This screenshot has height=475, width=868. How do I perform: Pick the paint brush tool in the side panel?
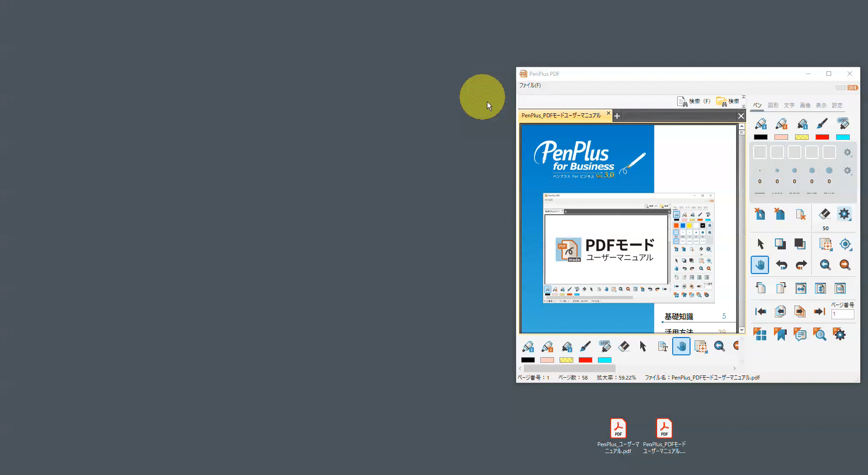click(822, 123)
